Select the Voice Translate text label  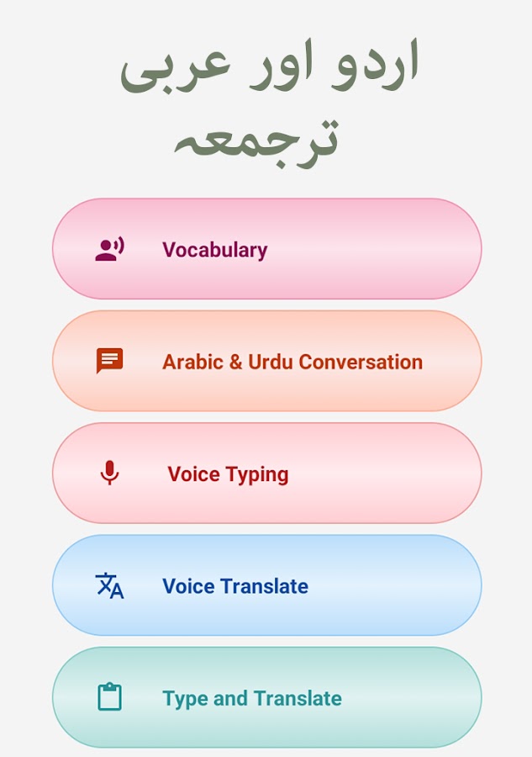(234, 586)
